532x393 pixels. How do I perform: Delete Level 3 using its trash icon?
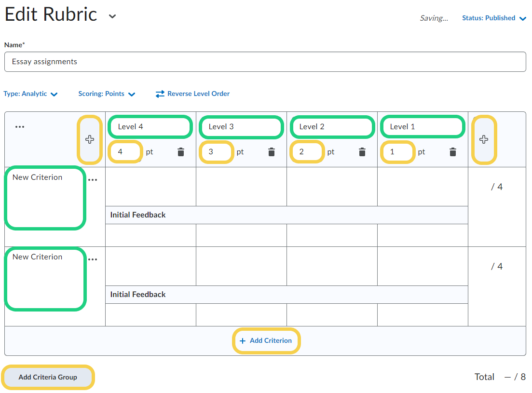(x=272, y=152)
